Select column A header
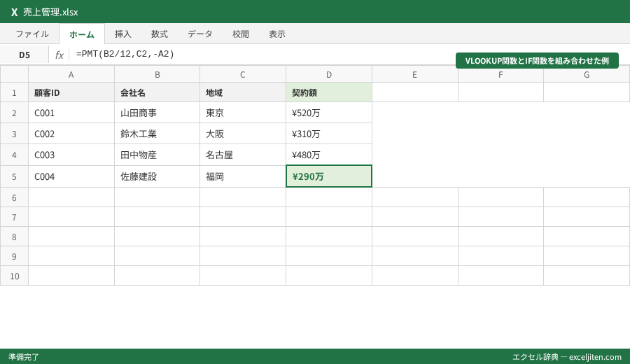The width and height of the screenshot is (630, 364). 71,75
